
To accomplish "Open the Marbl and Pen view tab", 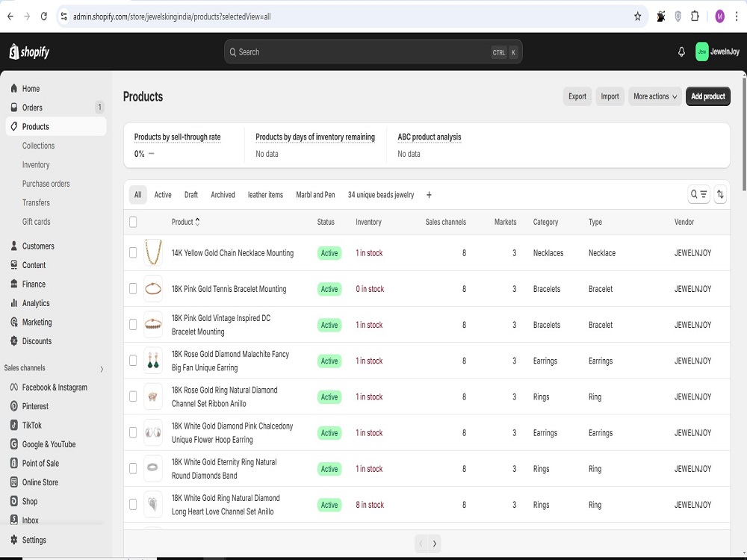I will 315,195.
